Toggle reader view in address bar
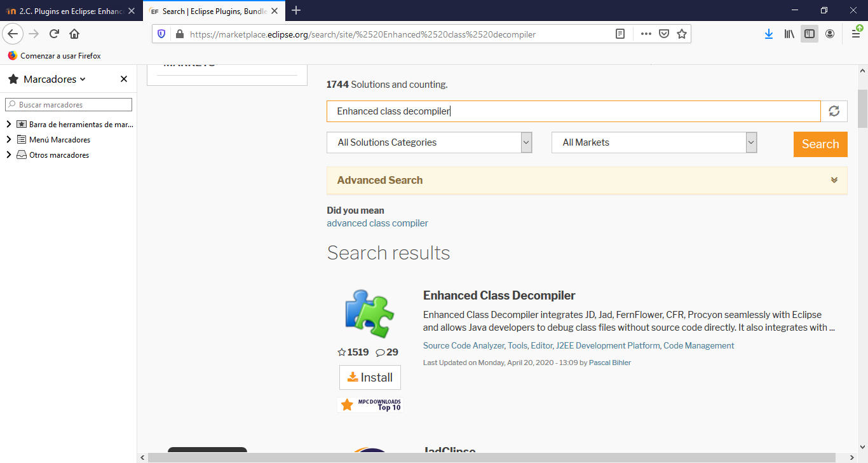868x463 pixels. [620, 34]
